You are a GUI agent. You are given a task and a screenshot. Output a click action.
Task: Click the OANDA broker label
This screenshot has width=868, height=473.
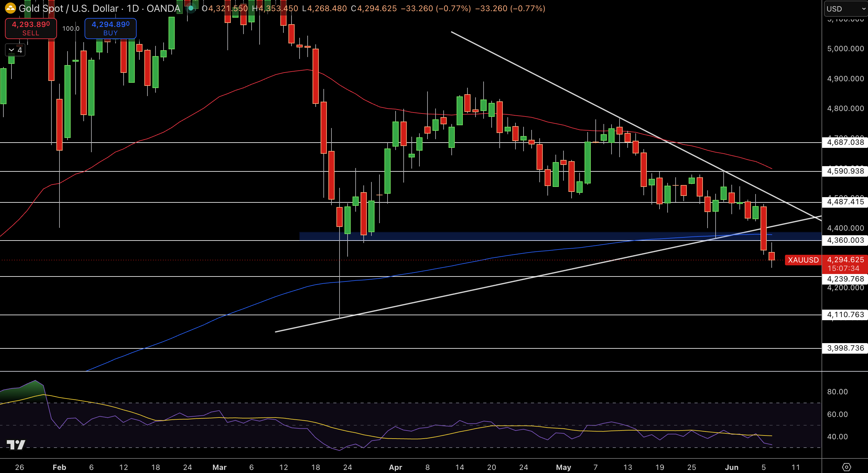(163, 8)
